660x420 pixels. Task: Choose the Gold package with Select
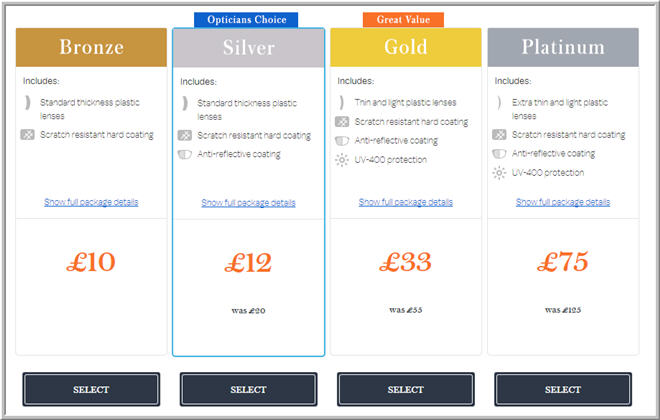(406, 389)
